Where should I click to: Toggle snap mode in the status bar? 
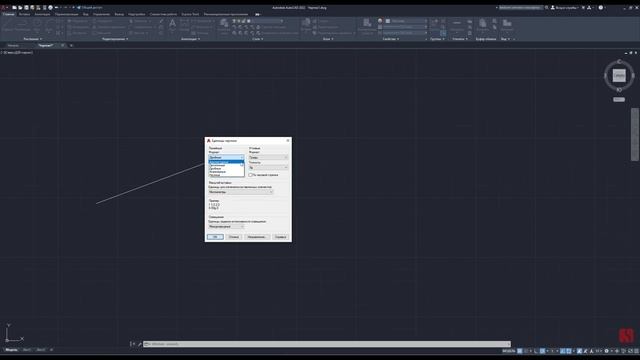(x=526, y=351)
